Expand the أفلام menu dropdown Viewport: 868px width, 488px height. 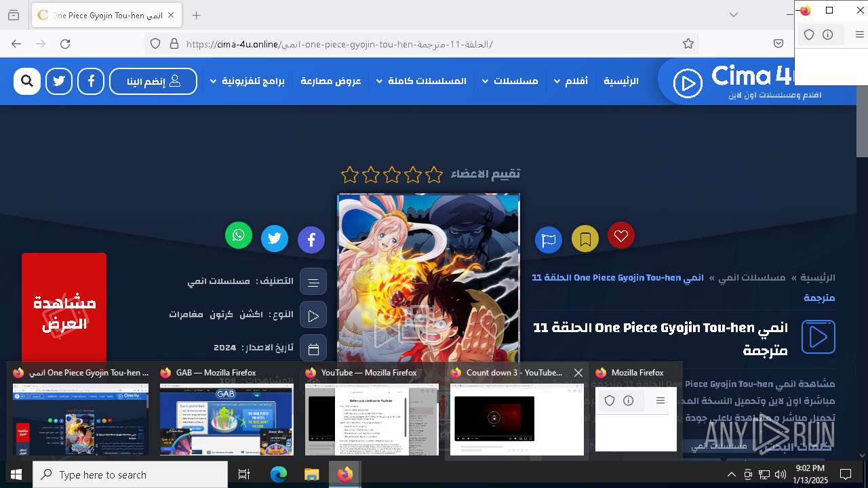pyautogui.click(x=571, y=81)
